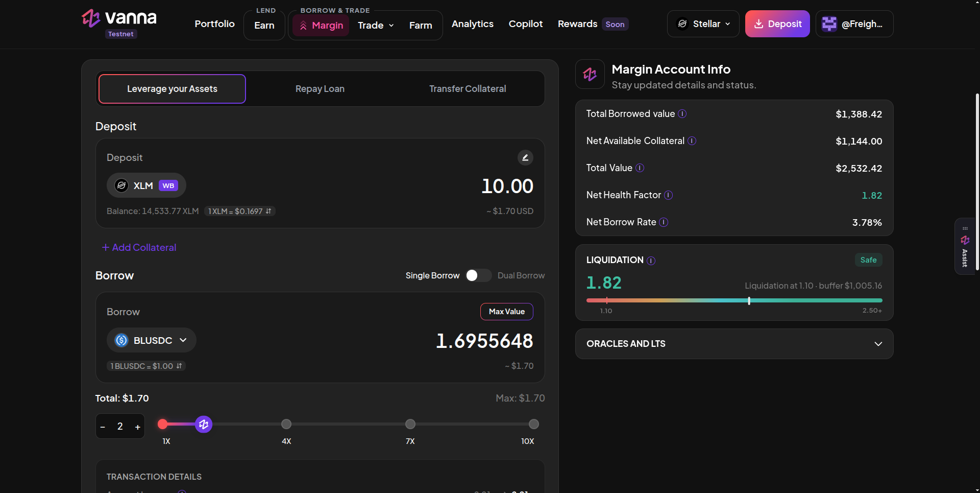Set leverage slider to 10X stop
The height and width of the screenshot is (493, 980).
pos(534,424)
